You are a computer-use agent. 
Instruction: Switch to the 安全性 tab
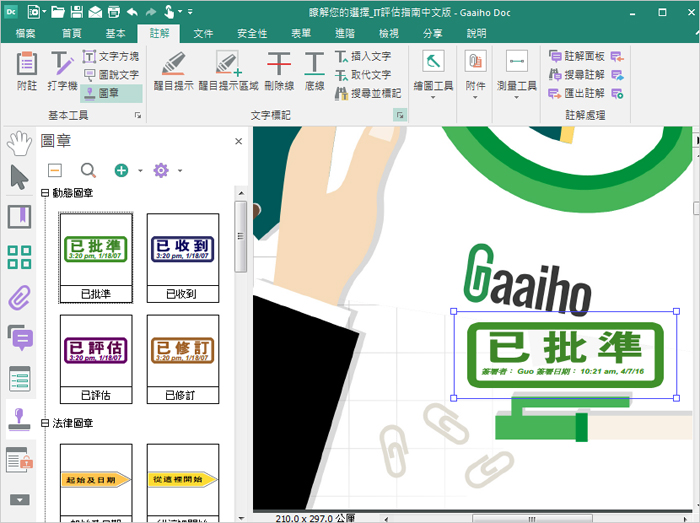252,33
